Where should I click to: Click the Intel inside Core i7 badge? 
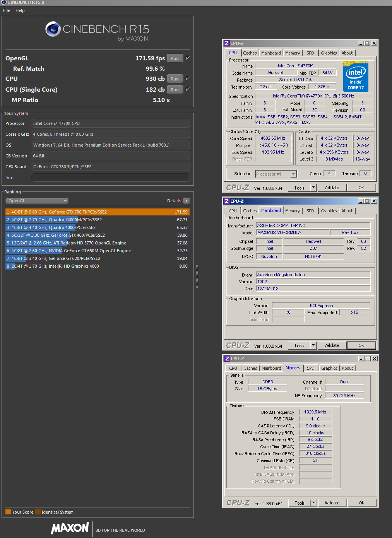coord(356,77)
